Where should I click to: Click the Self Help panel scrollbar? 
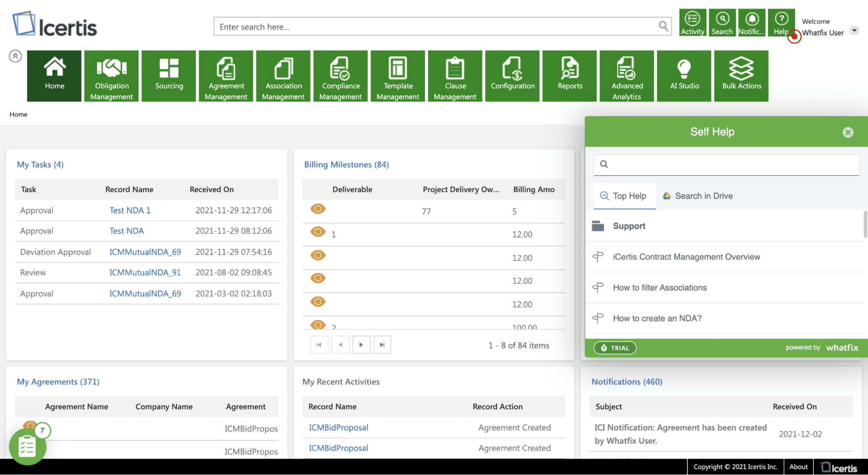pos(865,224)
